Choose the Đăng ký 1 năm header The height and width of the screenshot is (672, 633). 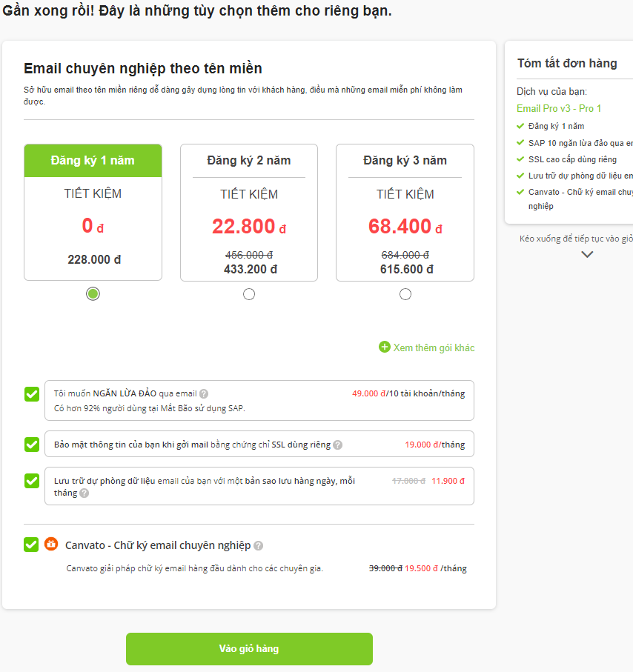click(x=93, y=161)
